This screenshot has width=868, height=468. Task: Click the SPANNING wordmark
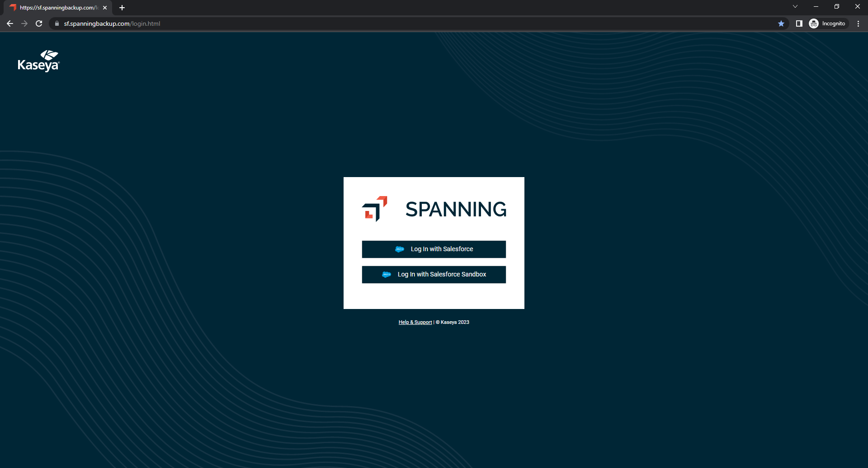pyautogui.click(x=456, y=209)
